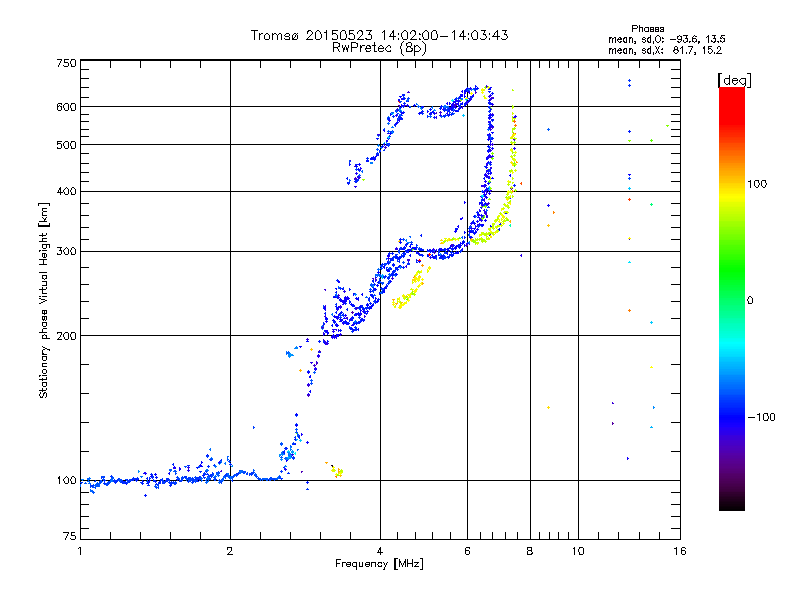Click the y-axis tick label '400'
This screenshot has width=800, height=600.
(66, 191)
